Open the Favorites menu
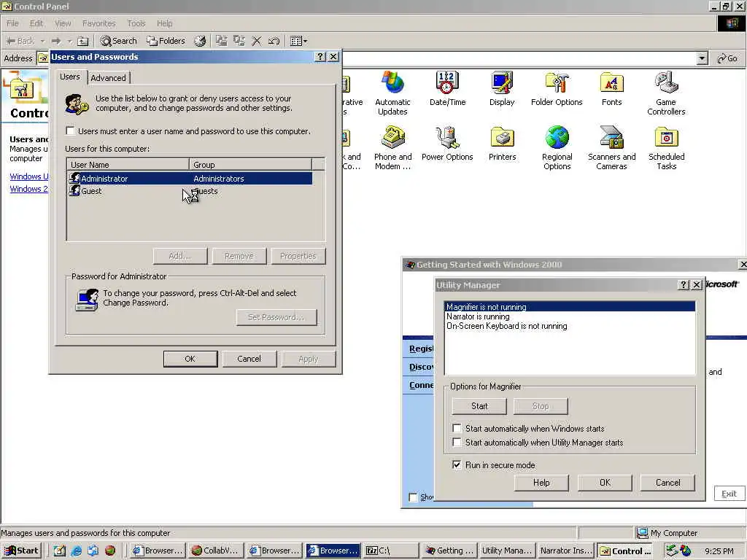 [x=98, y=23]
